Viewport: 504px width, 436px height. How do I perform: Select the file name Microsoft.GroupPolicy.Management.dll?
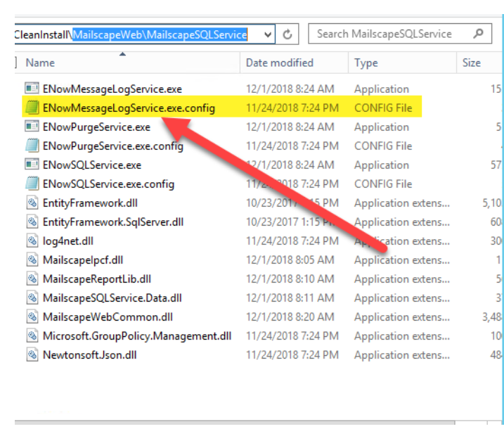(137, 335)
